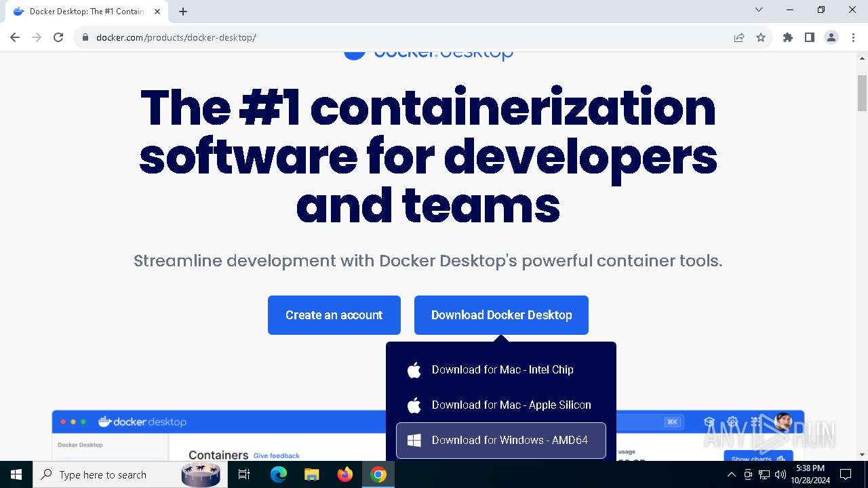Open the Chrome profile avatar
This screenshot has height=488, width=868.
pyautogui.click(x=831, y=37)
